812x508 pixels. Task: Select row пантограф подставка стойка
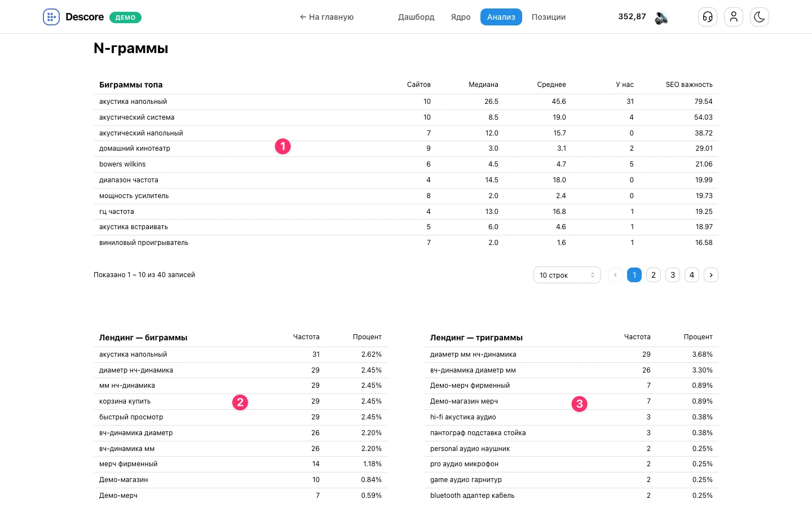click(x=571, y=433)
